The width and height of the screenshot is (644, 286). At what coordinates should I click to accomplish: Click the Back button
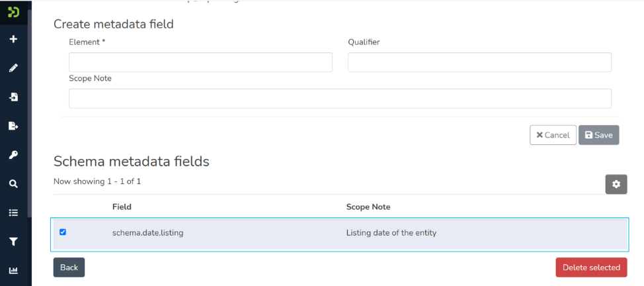tap(69, 267)
